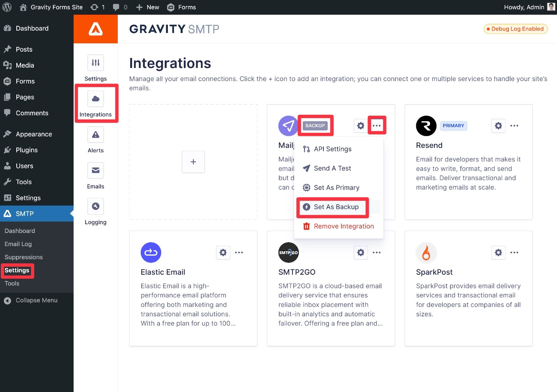Choose Send A Test menu entry
The image size is (557, 392).
pyautogui.click(x=332, y=168)
